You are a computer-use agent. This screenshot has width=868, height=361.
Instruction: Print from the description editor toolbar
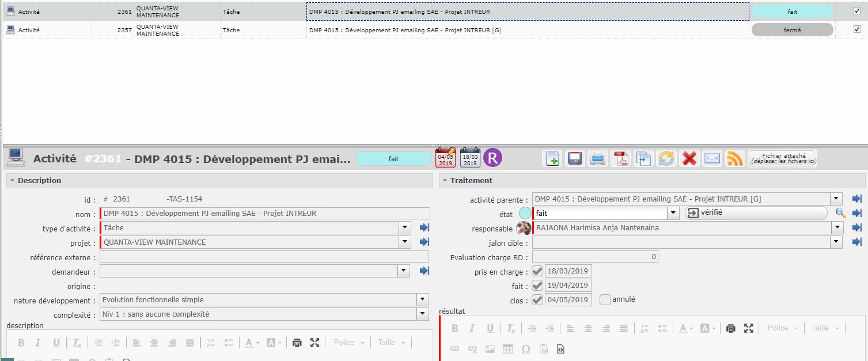click(297, 343)
